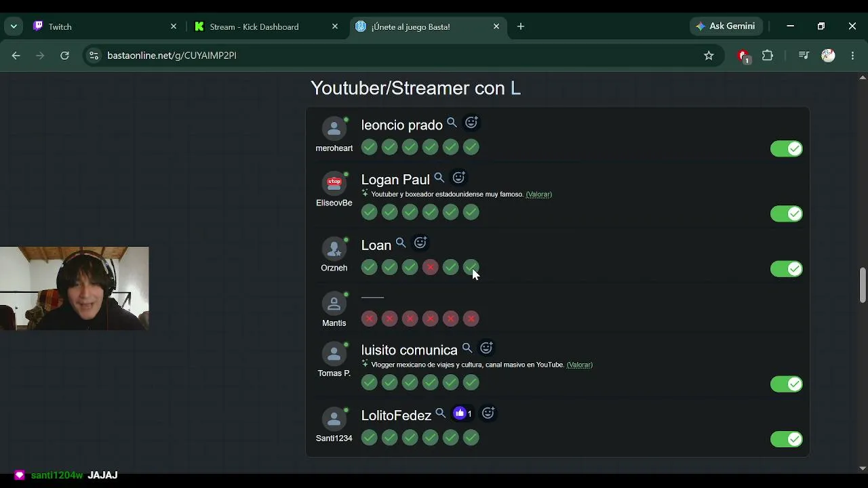This screenshot has width=868, height=488.
Task: React with emoji to the 'Loan' answer
Action: [420, 243]
